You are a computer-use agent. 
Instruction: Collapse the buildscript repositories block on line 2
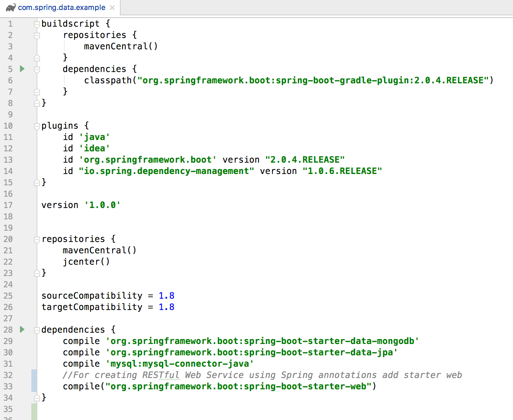pos(37,35)
